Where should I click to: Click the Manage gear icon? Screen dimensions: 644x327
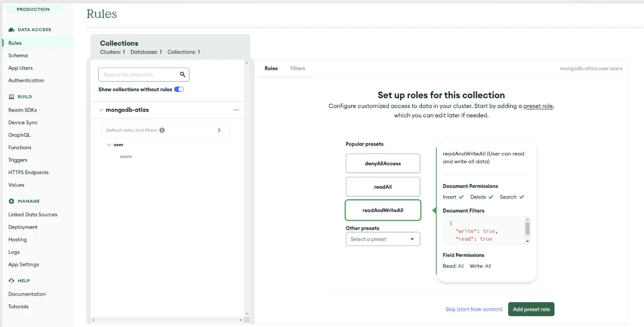pyautogui.click(x=11, y=201)
